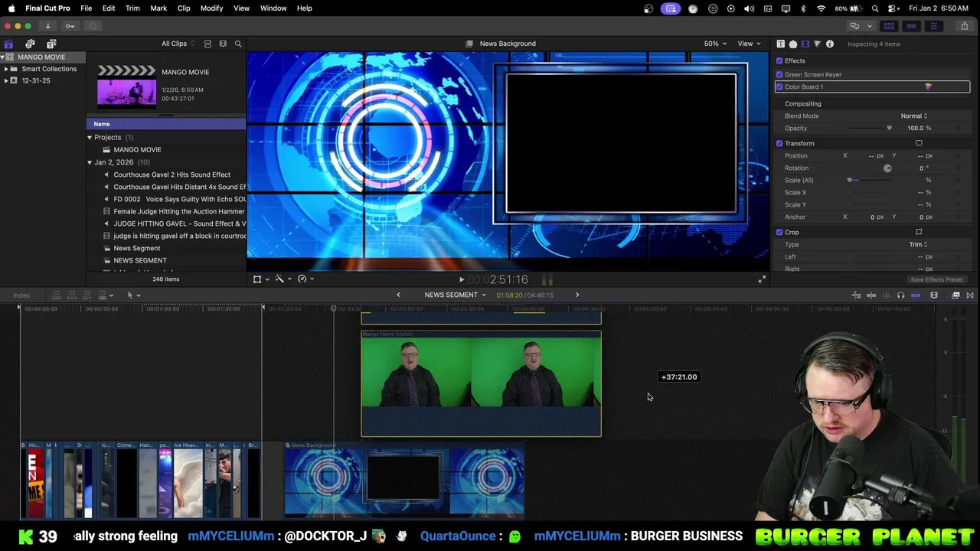The image size is (980, 551).
Task: Play the viewer video
Action: (x=461, y=280)
